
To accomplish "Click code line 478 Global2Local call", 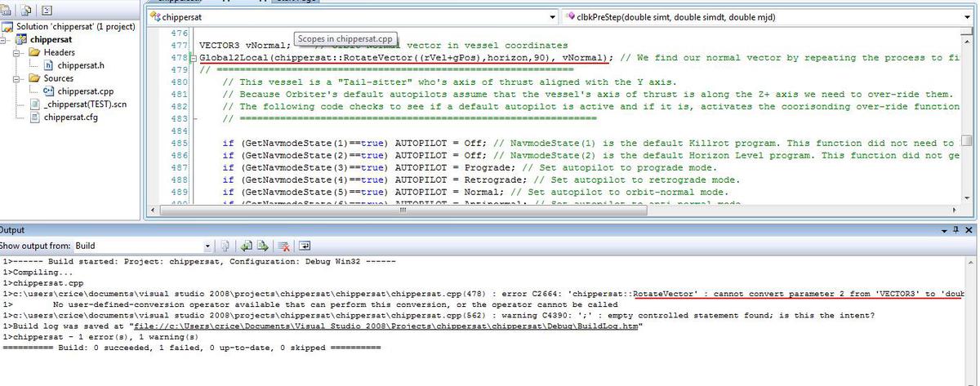I will pyautogui.click(x=405, y=58).
